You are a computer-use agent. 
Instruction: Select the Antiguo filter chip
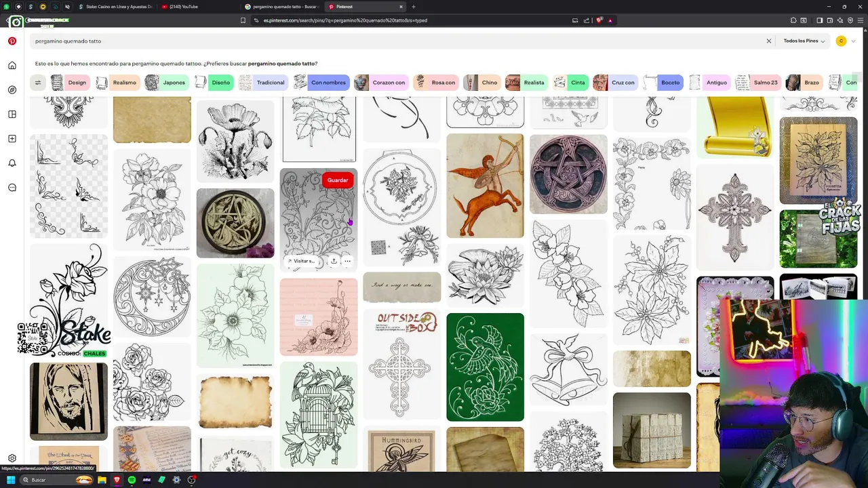click(709, 83)
